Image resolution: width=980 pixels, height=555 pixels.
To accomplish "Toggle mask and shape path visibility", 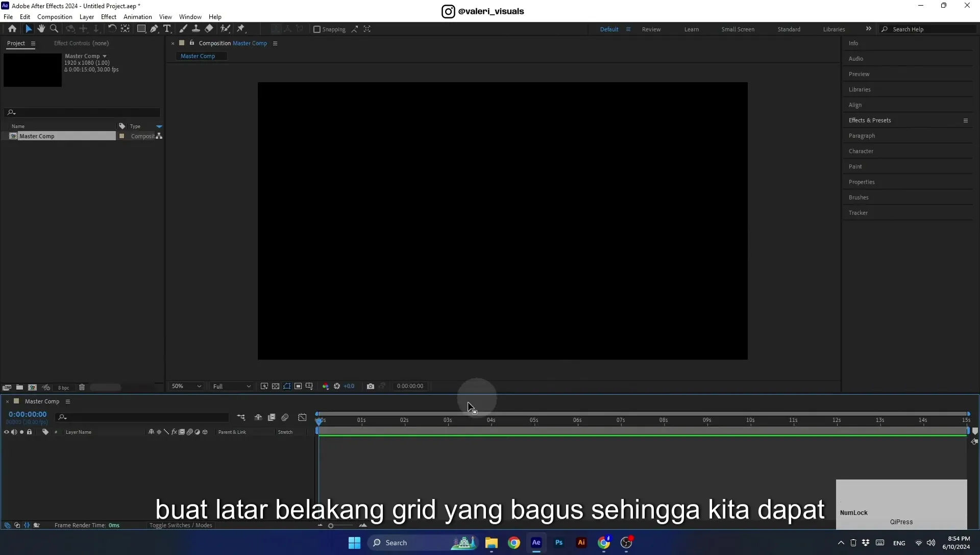I will coord(287,386).
